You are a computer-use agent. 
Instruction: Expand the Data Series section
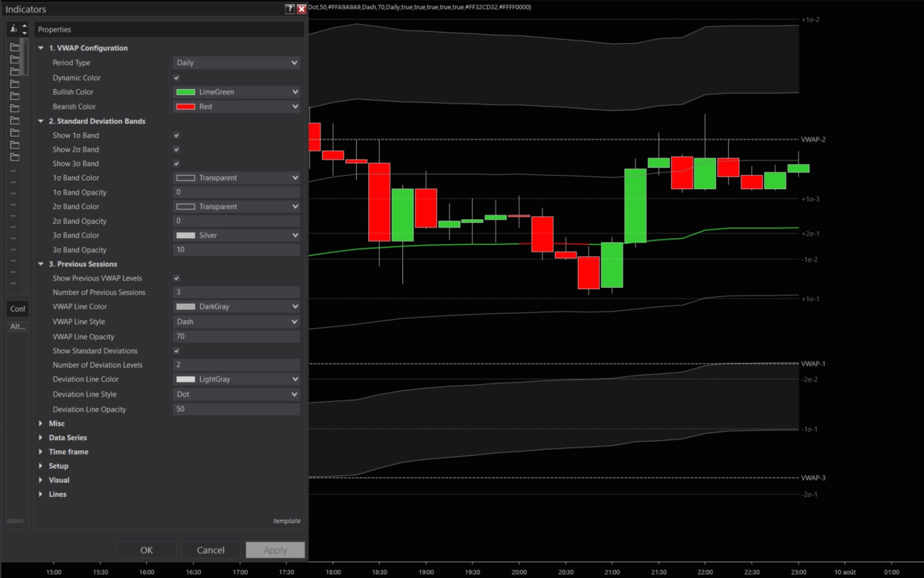click(40, 438)
